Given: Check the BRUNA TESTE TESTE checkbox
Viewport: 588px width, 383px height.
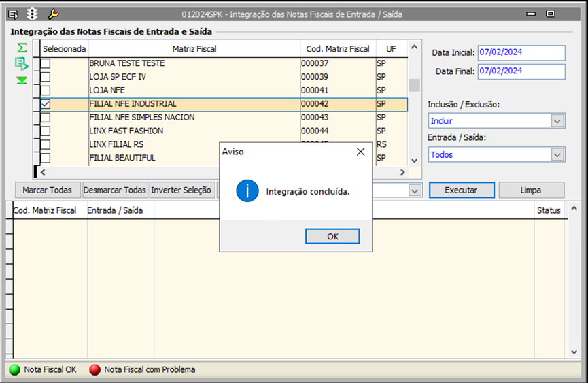Looking at the screenshot, I should click(x=46, y=63).
